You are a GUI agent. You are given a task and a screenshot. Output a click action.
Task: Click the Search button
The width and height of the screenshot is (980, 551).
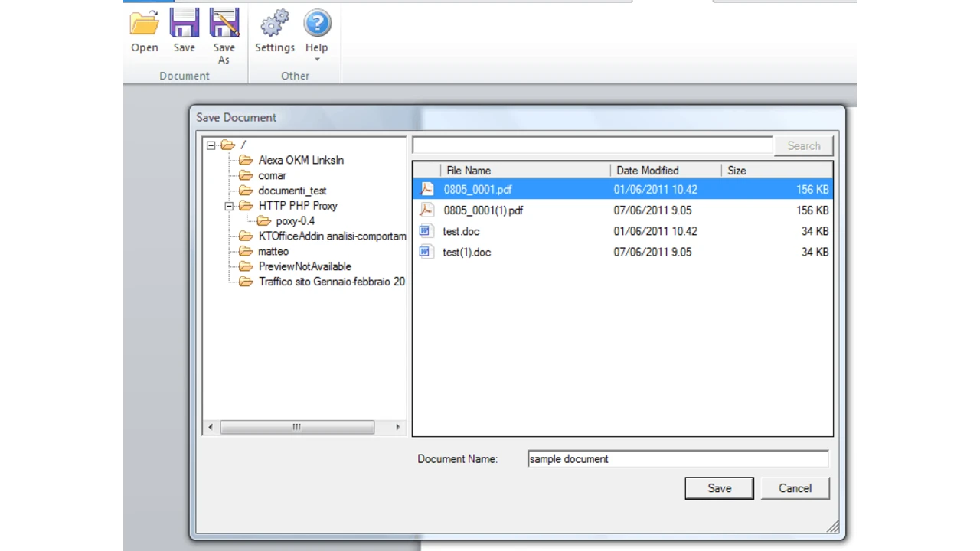click(803, 145)
